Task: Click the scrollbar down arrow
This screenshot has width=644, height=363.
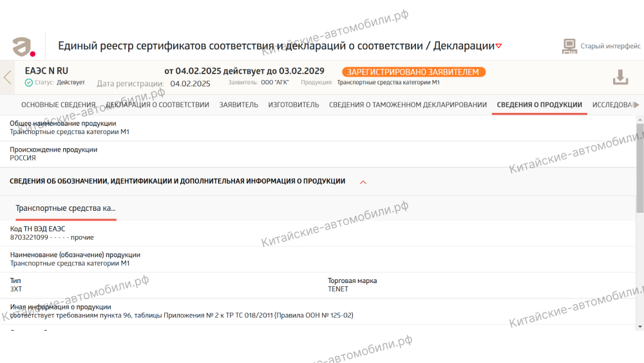Action: (x=640, y=327)
